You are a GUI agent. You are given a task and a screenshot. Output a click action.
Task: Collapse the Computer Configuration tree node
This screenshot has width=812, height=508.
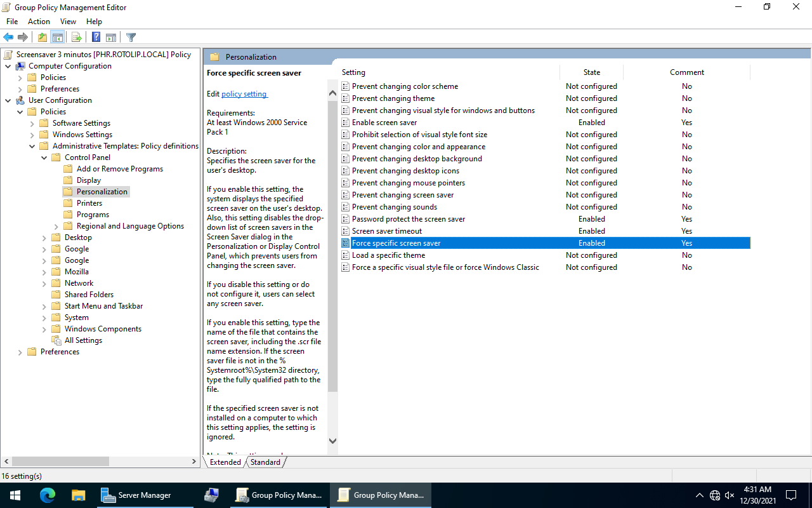8,66
